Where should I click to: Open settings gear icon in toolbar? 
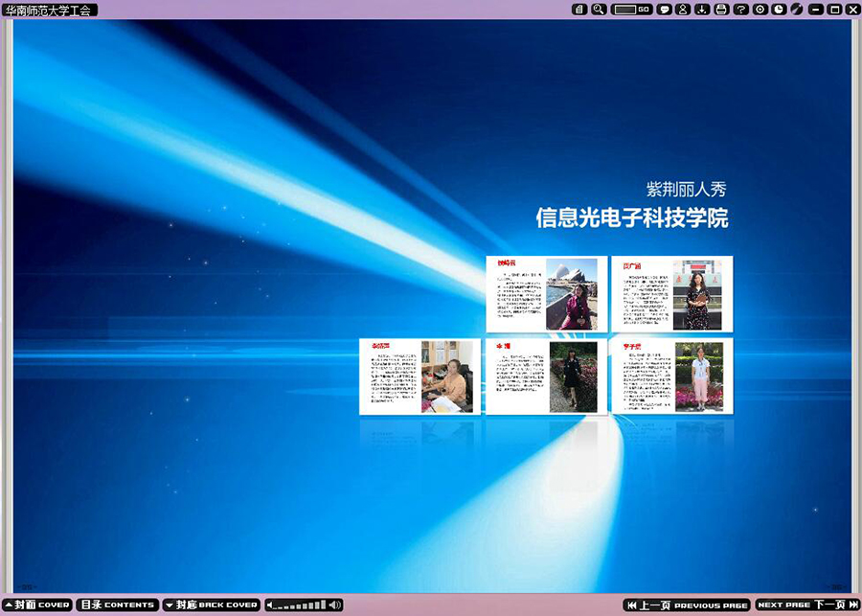pyautogui.click(x=760, y=10)
